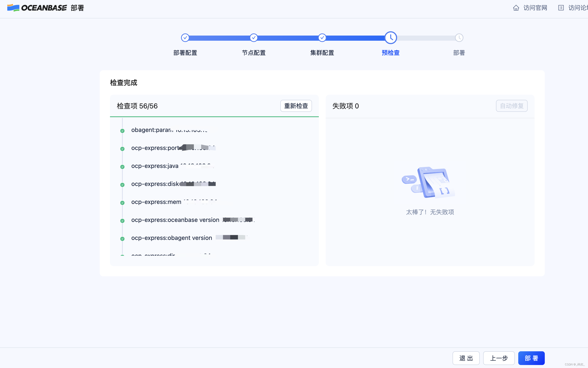The width and height of the screenshot is (588, 368).
Task: Select obagent:param check row text
Action: tap(169, 130)
